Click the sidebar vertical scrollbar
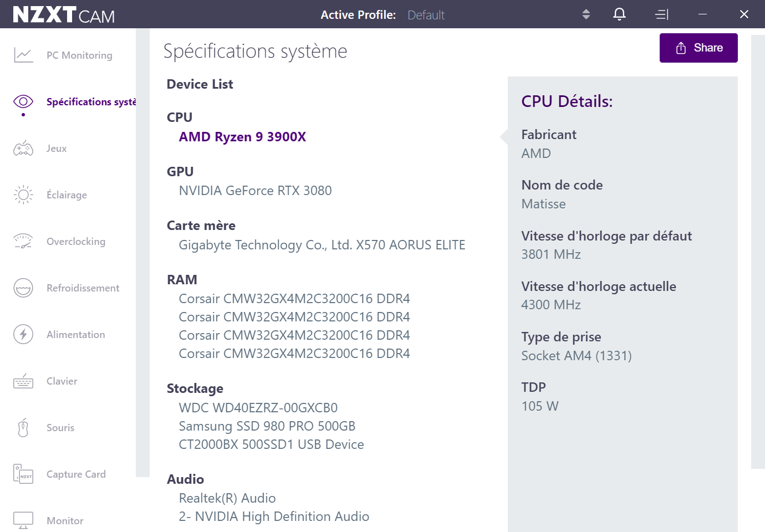The width and height of the screenshot is (765, 532). pyautogui.click(x=142, y=253)
